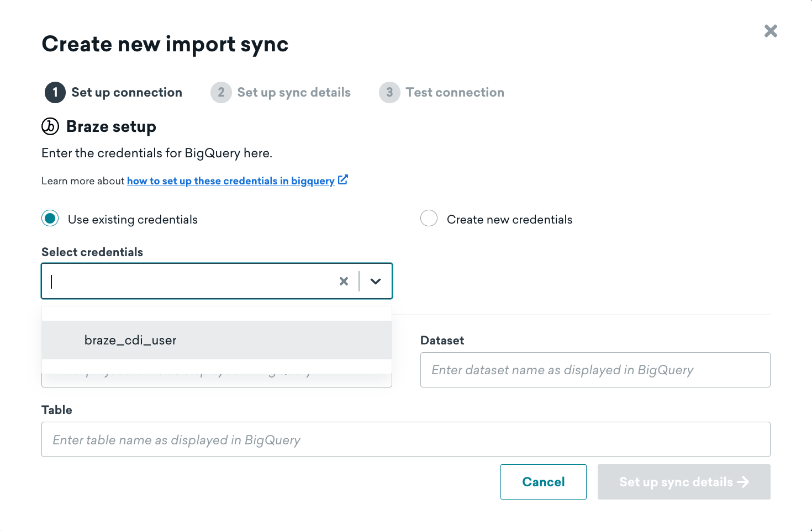
Task: Click the step 2 numbered circle icon
Action: [x=221, y=92]
